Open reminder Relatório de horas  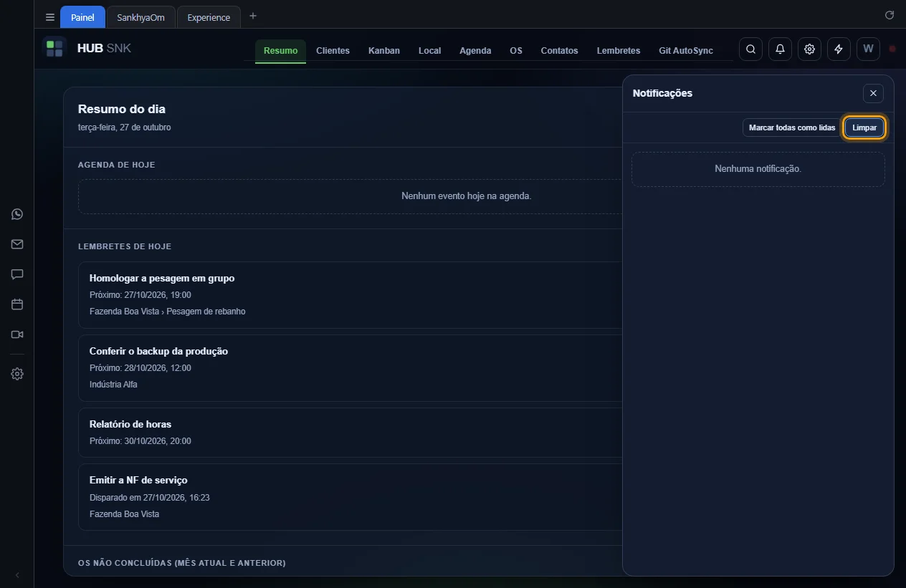coord(350,433)
